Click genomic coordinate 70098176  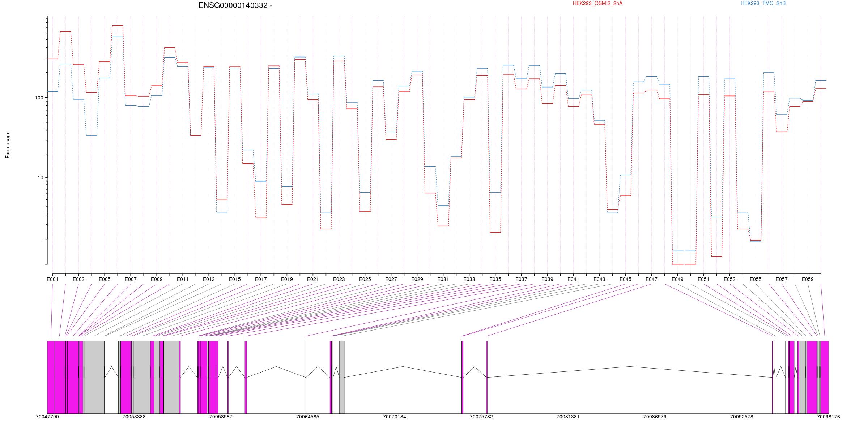click(x=828, y=417)
